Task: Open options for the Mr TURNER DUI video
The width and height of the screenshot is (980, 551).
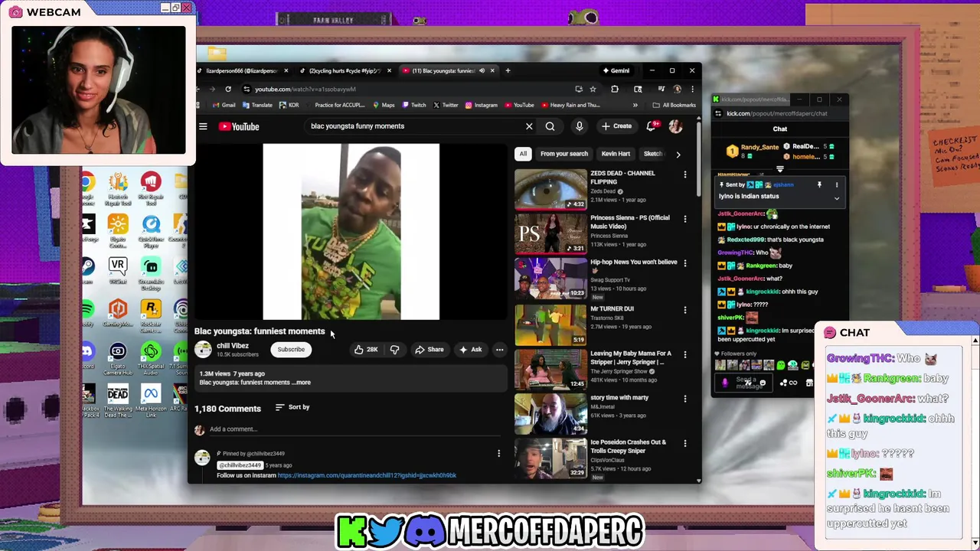Action: click(684, 310)
